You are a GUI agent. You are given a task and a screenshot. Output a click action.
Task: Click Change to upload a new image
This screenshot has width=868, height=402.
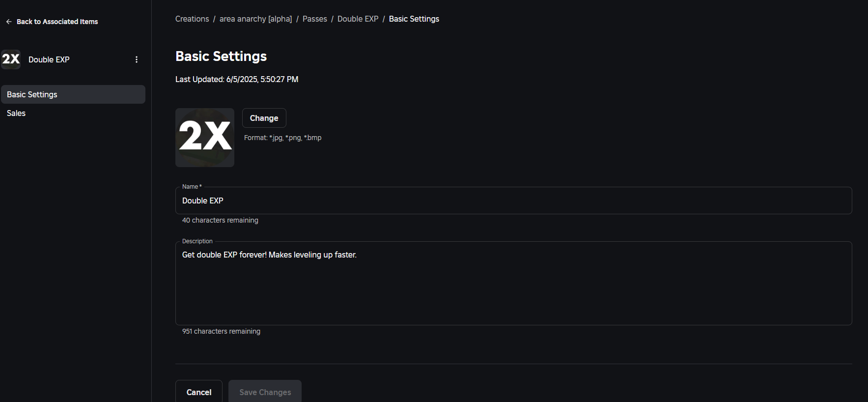[264, 118]
